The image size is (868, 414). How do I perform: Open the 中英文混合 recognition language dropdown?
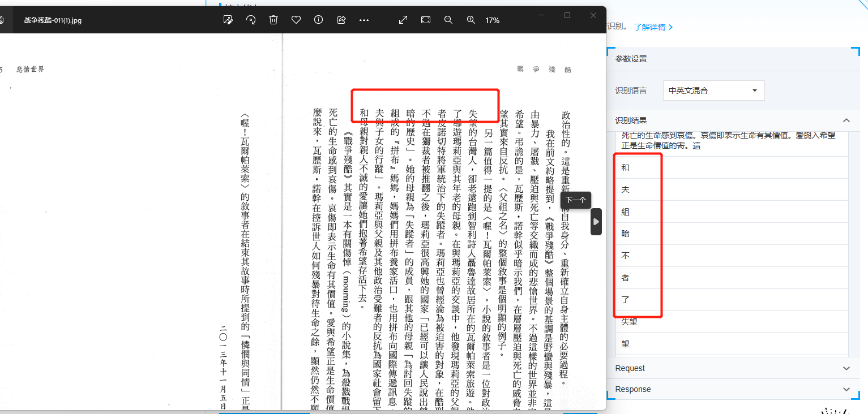713,90
